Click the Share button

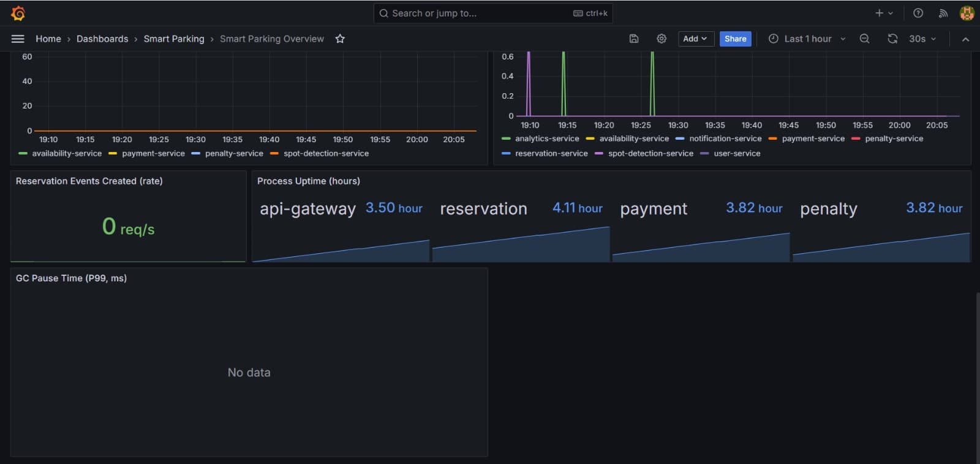[735, 39]
